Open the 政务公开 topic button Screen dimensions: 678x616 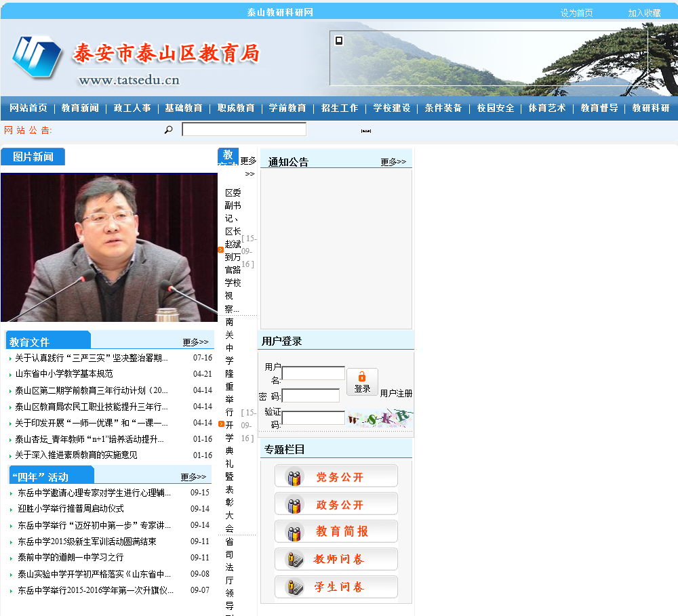coord(336,504)
